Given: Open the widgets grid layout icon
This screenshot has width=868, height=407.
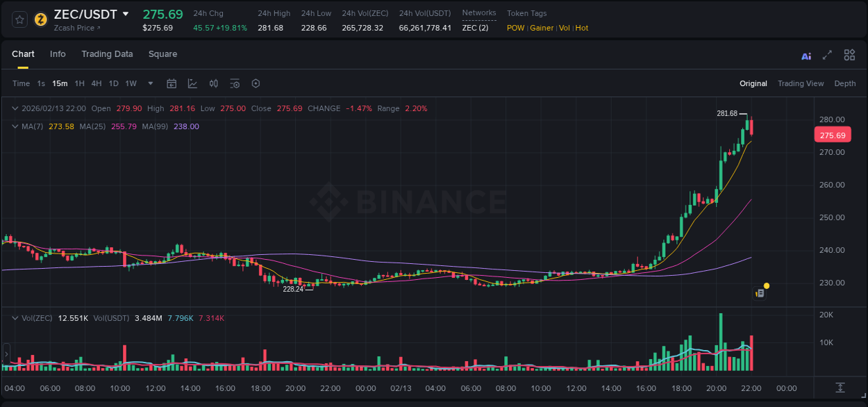Looking at the screenshot, I should pyautogui.click(x=849, y=55).
